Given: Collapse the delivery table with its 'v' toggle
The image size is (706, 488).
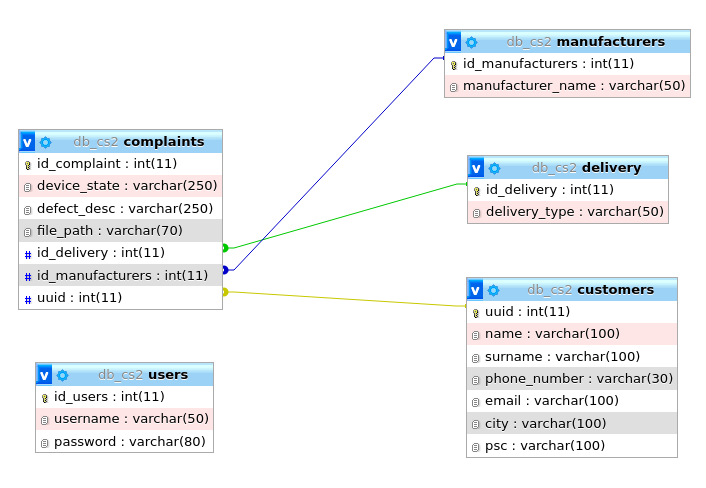Looking at the screenshot, I should coord(477,168).
